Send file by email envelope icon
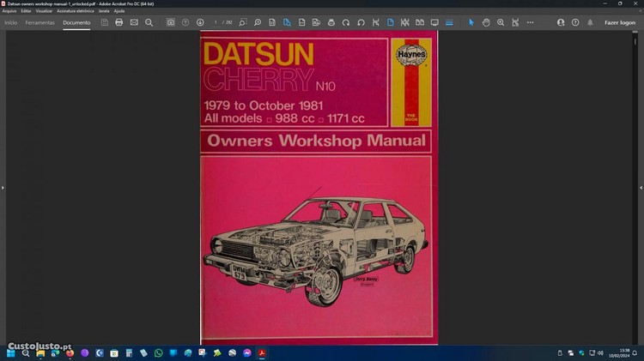644x361 pixels. tap(134, 22)
